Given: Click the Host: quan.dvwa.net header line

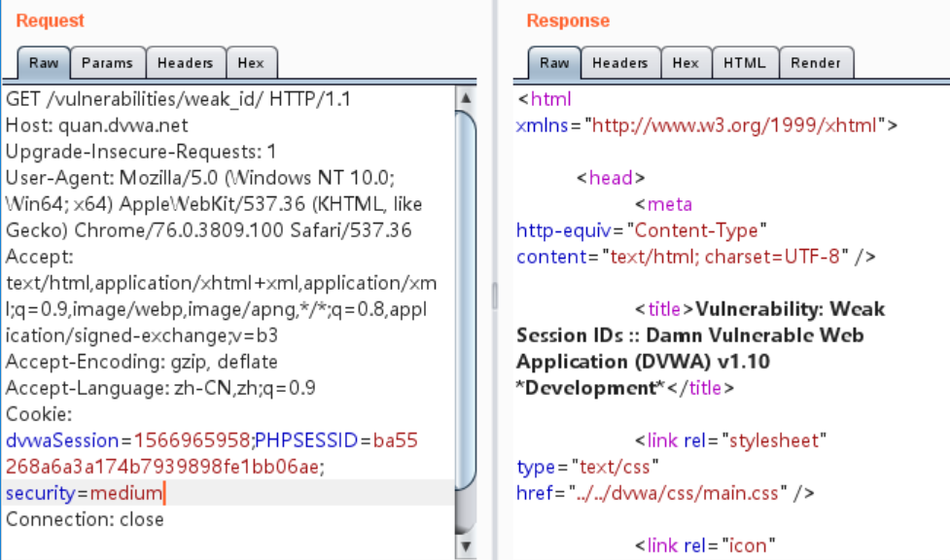Looking at the screenshot, I should click(97, 125).
